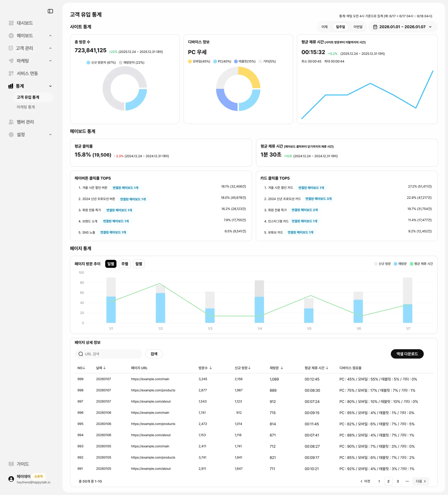This screenshot has width=448, height=495.
Task: Click the 서비스 연동 sidebar icon
Action: click(x=11, y=73)
